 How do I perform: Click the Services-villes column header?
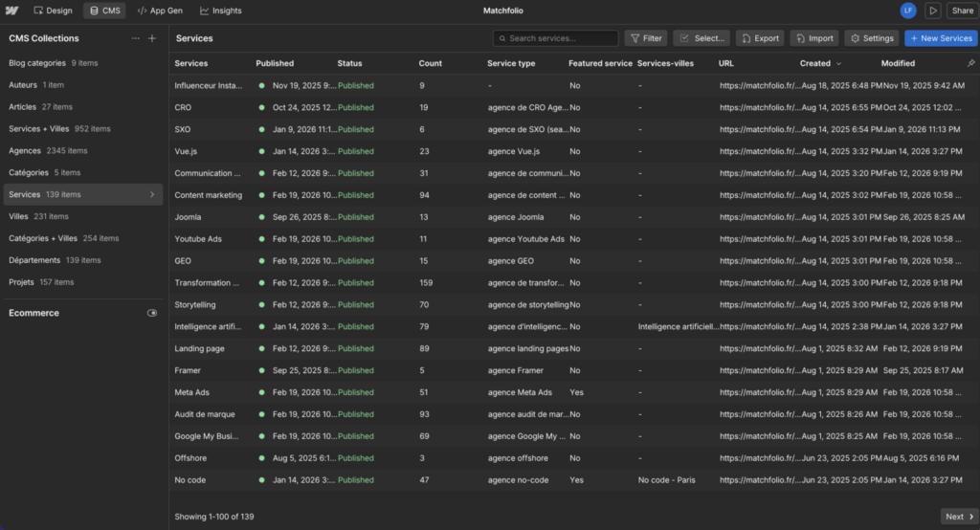pos(665,63)
